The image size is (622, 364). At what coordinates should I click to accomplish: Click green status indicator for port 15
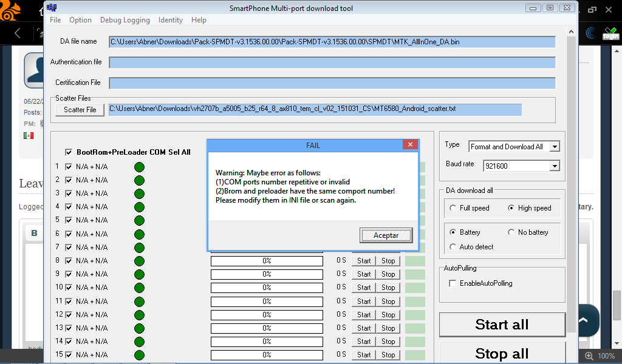[139, 356]
